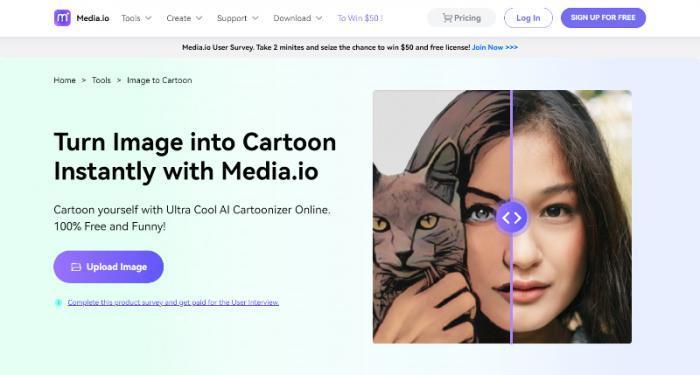Screen dimensions: 700x375
Task: Click the Media.io purple logo icon
Action: [x=62, y=18]
